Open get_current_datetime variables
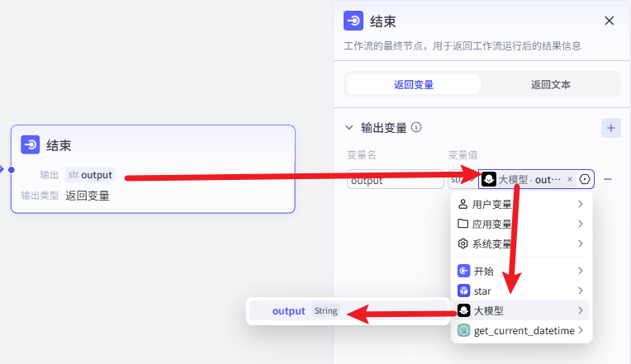 [521, 331]
